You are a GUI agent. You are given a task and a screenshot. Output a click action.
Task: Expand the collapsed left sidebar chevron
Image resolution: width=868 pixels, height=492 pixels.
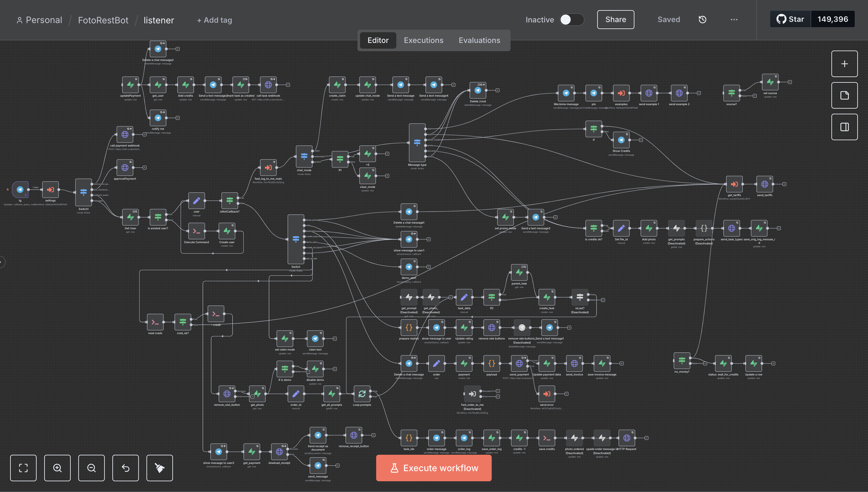click(x=1, y=262)
